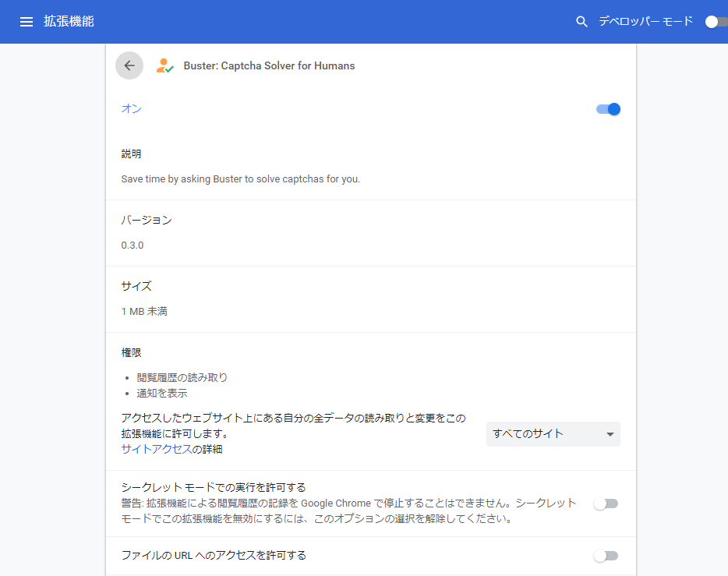
Task: Click the アクセスしたウェブサイト上 site access description
Action: click(x=293, y=426)
